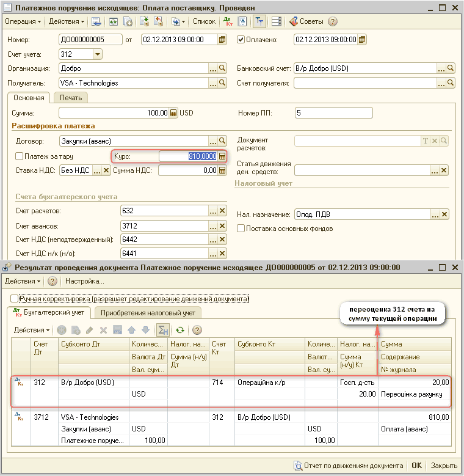Check Ручная корректировка checkbox
The image size is (464, 476).
point(14,299)
